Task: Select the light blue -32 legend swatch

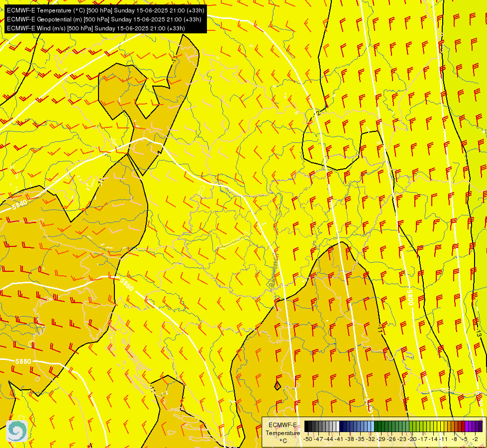Action: pyautogui.click(x=373, y=426)
